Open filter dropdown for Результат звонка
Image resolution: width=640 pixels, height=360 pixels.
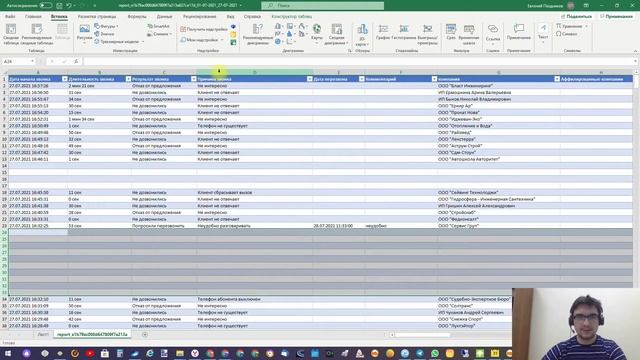(x=193, y=79)
